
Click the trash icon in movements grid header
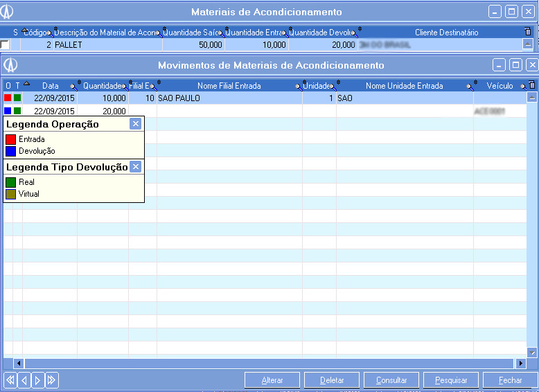point(531,86)
